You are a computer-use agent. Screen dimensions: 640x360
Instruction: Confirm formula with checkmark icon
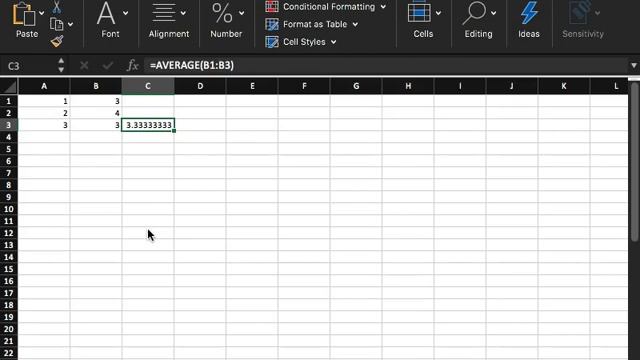point(108,65)
